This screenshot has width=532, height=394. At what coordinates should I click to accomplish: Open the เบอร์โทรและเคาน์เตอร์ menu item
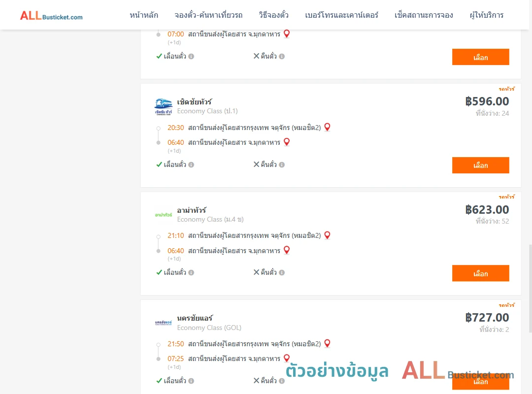coord(342,15)
